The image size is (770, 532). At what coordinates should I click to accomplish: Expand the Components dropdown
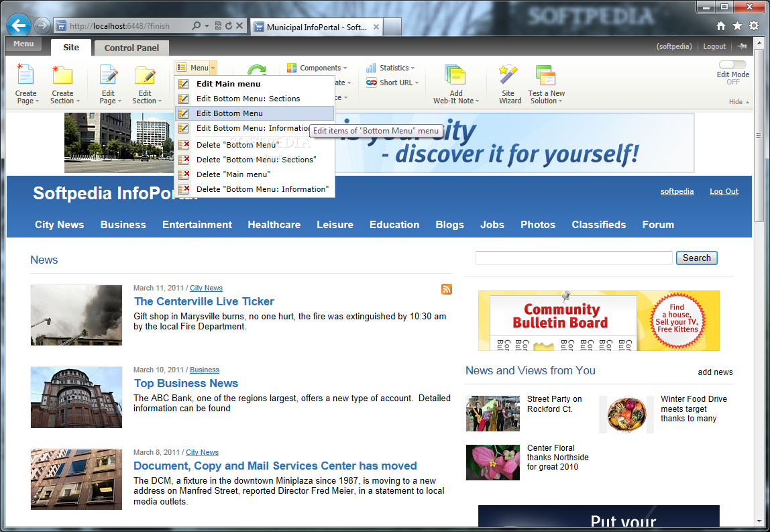pyautogui.click(x=345, y=68)
